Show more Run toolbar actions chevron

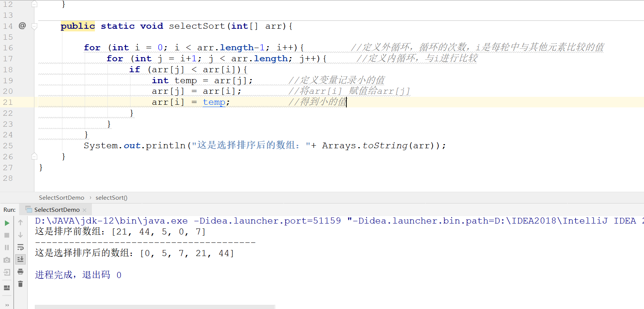click(x=7, y=305)
